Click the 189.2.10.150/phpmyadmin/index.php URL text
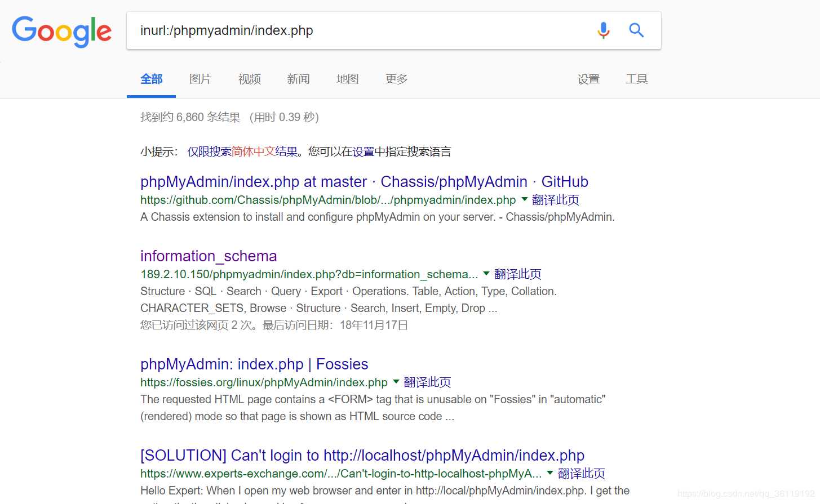Screen dimensions: 820x504 coord(309,274)
